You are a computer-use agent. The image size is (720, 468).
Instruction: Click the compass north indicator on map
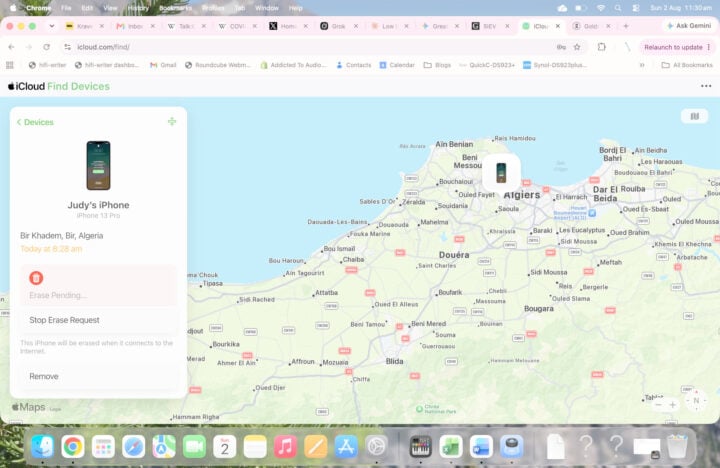[x=696, y=400]
